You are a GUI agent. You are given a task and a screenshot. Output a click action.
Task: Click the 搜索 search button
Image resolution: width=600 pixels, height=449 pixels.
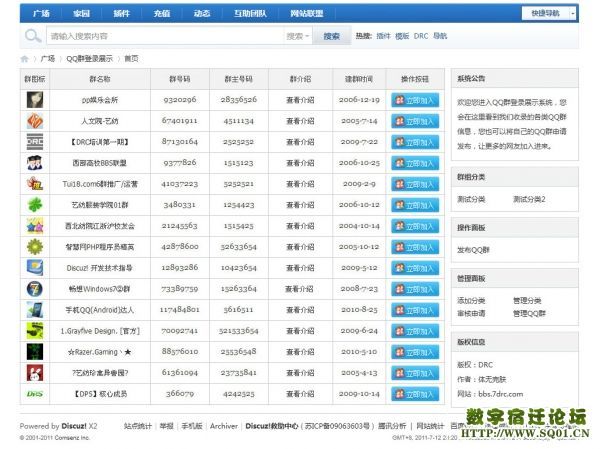click(x=332, y=36)
